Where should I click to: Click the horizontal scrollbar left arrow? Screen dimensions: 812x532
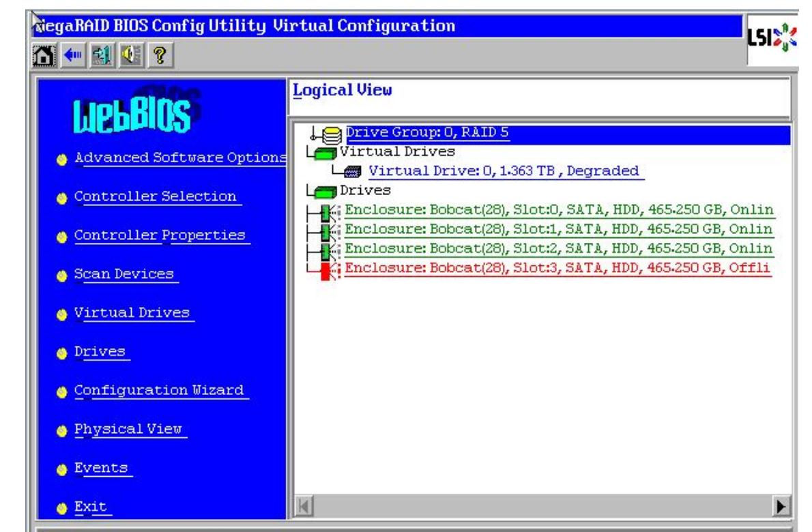tap(304, 505)
